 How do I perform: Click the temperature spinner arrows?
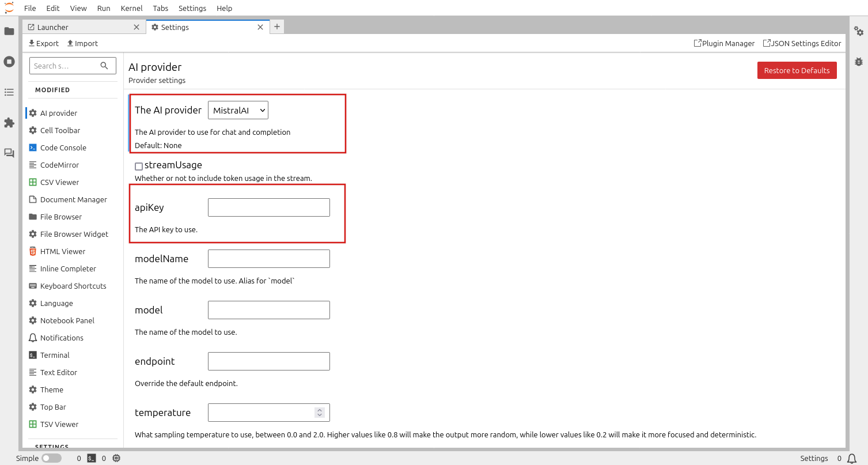coord(320,413)
